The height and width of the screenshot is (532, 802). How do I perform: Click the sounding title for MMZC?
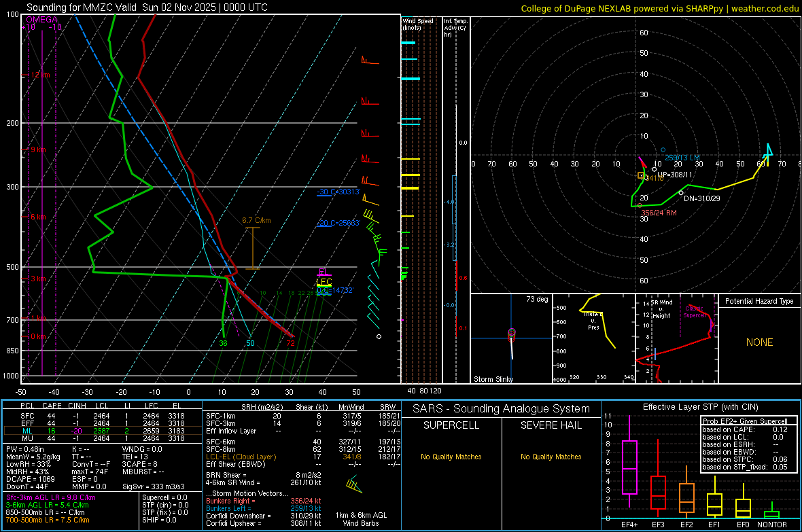pyautogui.click(x=147, y=7)
